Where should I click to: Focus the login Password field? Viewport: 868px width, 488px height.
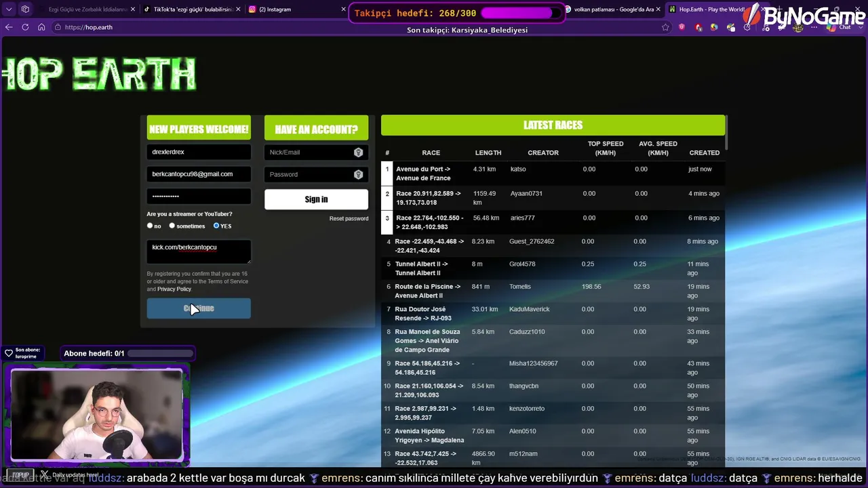[316, 175]
